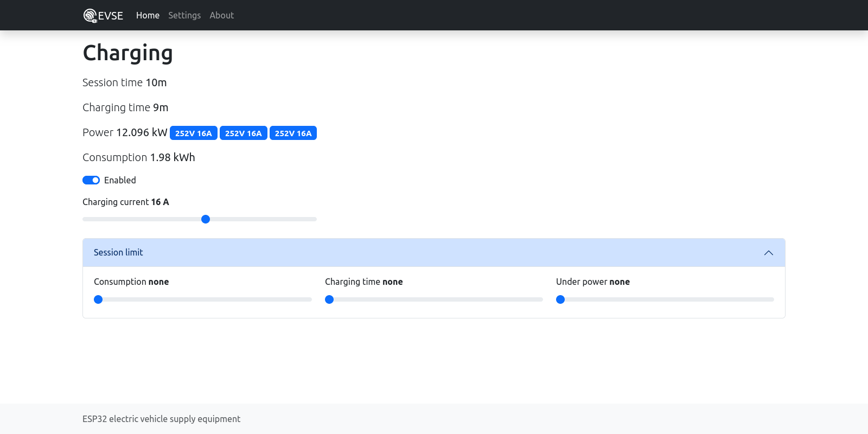Click middle of Under power slider track
The height and width of the screenshot is (434, 868).
[x=665, y=299]
